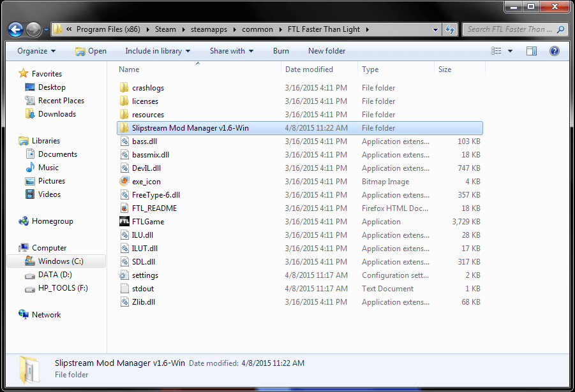Viewport: 575px width, 392px height.
Task: Open Downloads under Favorites
Action: pyautogui.click(x=57, y=114)
